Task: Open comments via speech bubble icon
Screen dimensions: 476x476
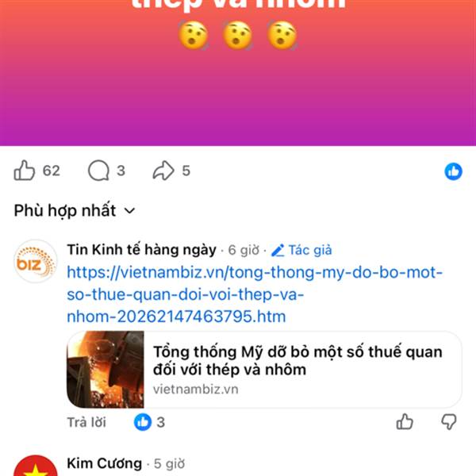Action: coord(98,171)
